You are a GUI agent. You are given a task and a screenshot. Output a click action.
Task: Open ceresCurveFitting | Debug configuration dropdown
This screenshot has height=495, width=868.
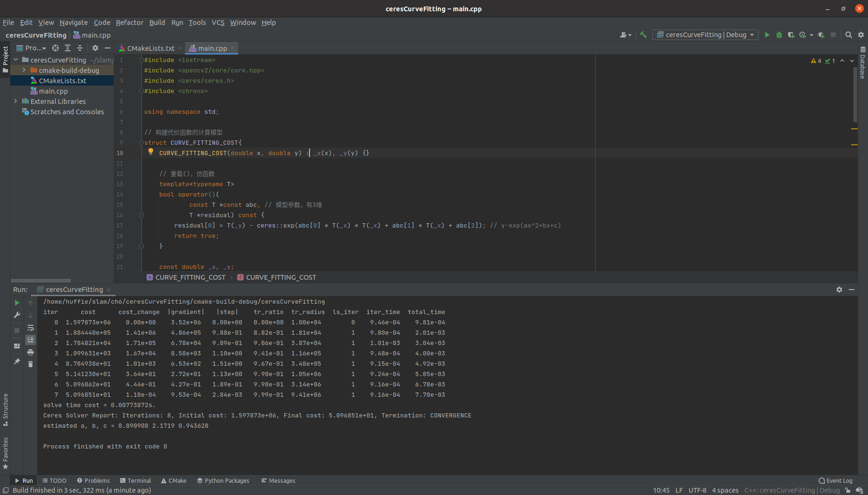pos(705,35)
